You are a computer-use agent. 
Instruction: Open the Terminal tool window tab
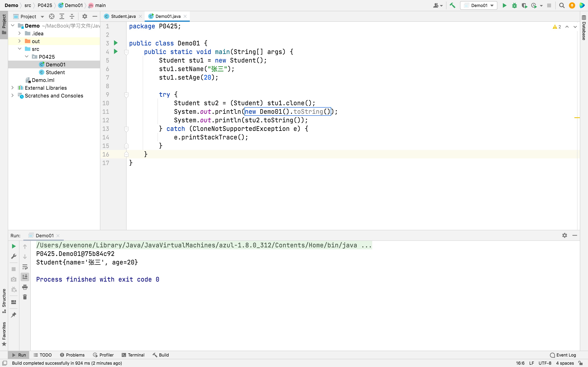click(x=133, y=355)
